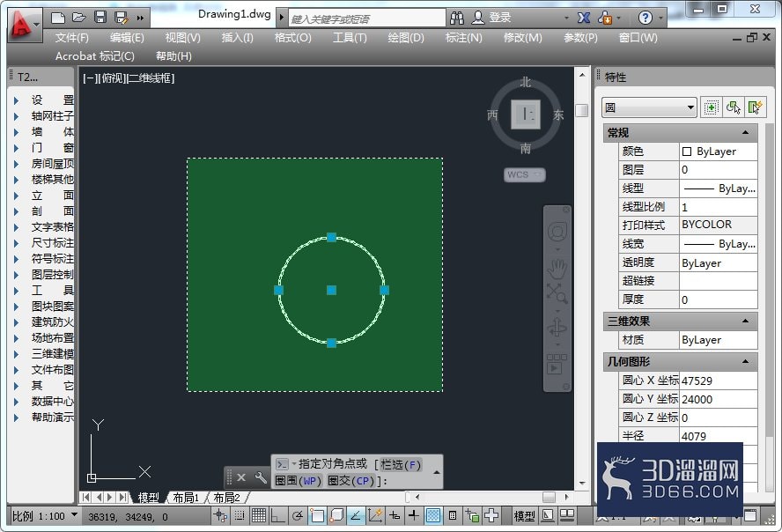Click the keyword search input field
Image resolution: width=782 pixels, height=532 pixels.
click(366, 19)
